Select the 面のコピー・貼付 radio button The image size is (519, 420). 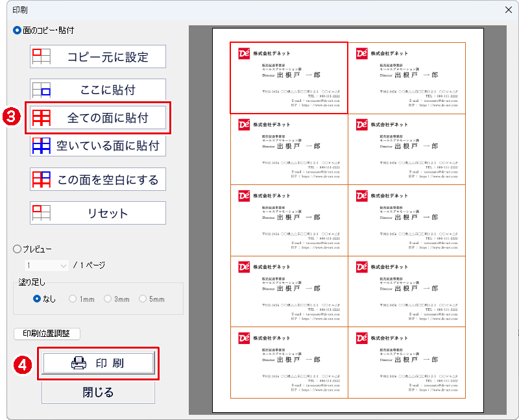17,31
